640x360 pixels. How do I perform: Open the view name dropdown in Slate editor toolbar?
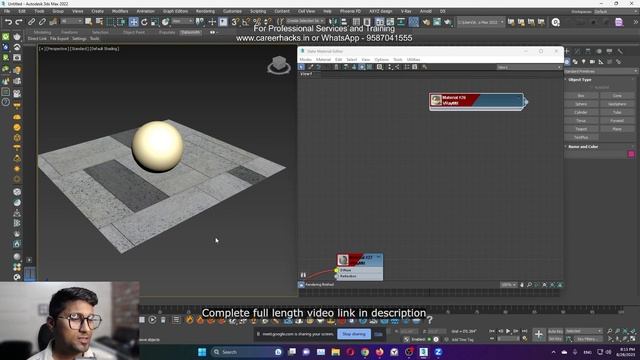point(529,67)
